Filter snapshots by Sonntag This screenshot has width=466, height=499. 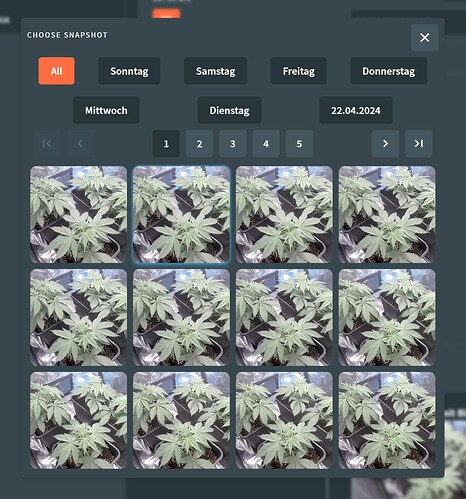129,71
